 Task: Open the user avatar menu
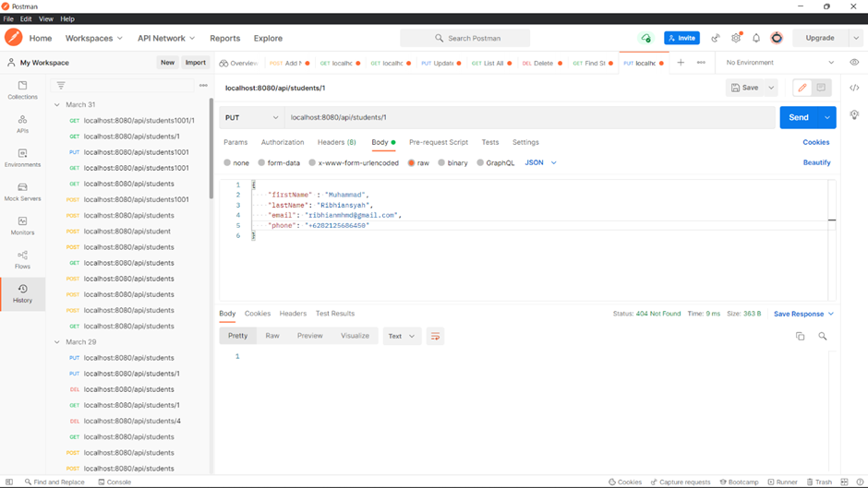777,38
